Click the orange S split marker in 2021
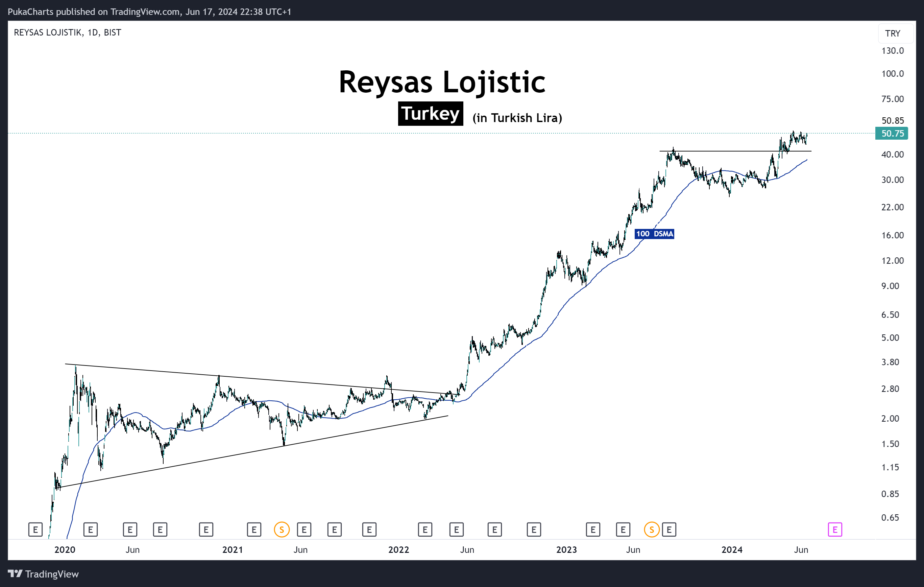 [282, 530]
